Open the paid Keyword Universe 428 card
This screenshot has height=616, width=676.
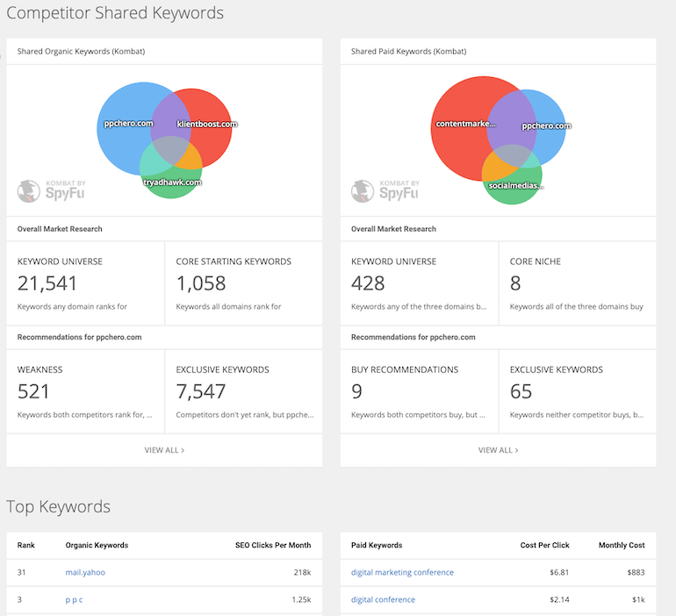point(419,283)
